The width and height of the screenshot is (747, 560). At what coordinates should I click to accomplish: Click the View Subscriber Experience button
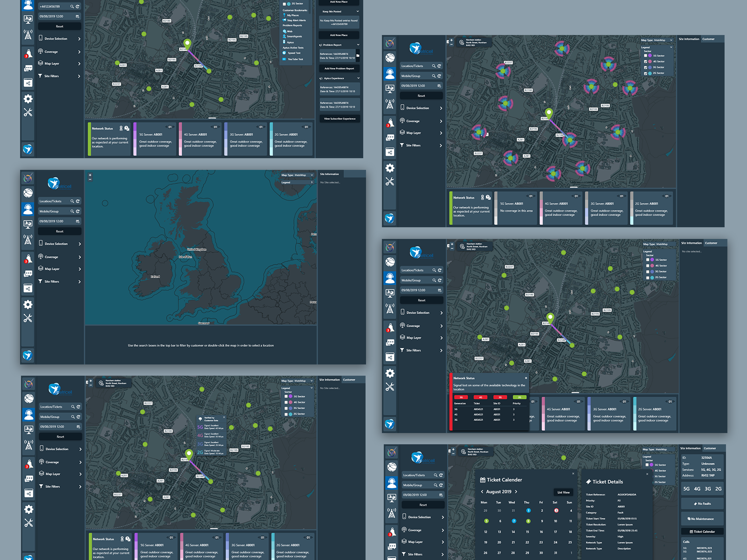click(x=339, y=119)
